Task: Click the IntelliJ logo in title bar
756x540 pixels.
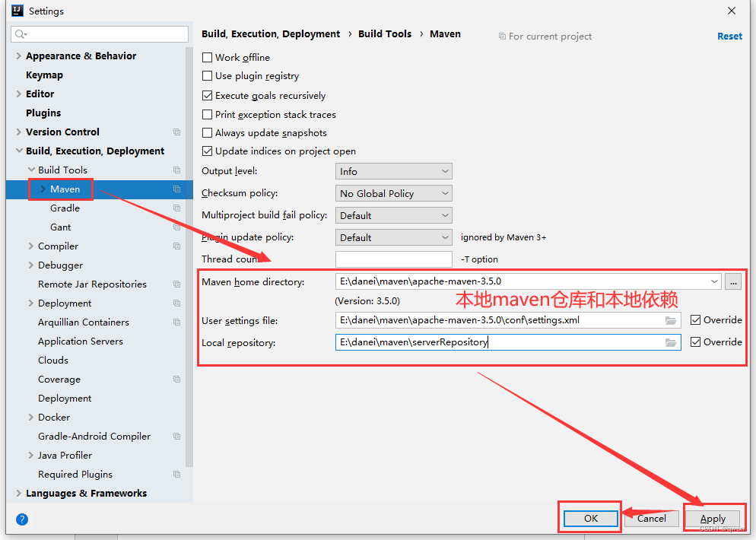Action: tap(17, 11)
